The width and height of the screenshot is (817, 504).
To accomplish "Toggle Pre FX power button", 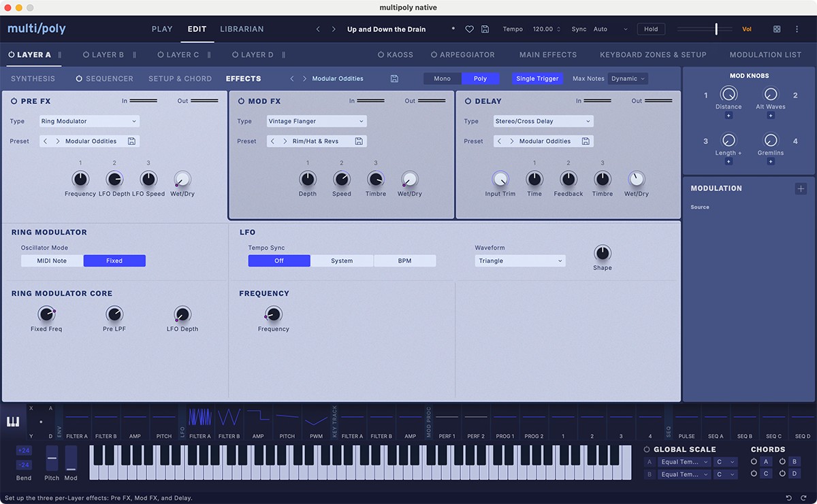I will pyautogui.click(x=14, y=101).
